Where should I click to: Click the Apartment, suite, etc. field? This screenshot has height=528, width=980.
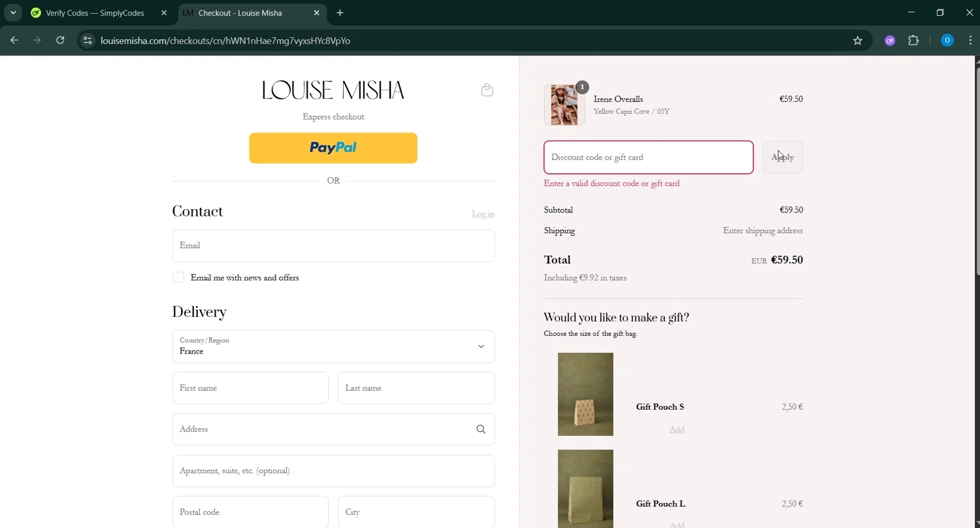[x=333, y=471]
